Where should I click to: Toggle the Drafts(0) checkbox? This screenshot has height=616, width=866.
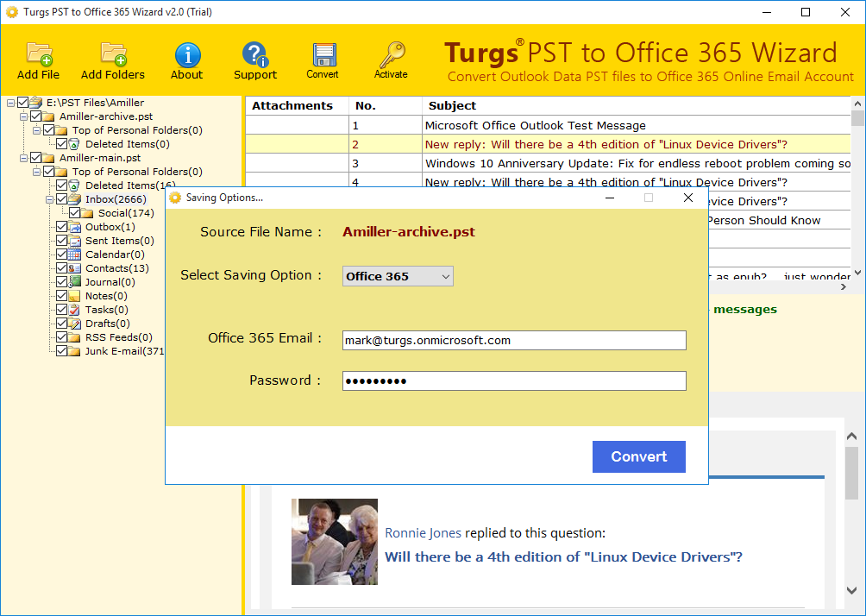(x=62, y=324)
